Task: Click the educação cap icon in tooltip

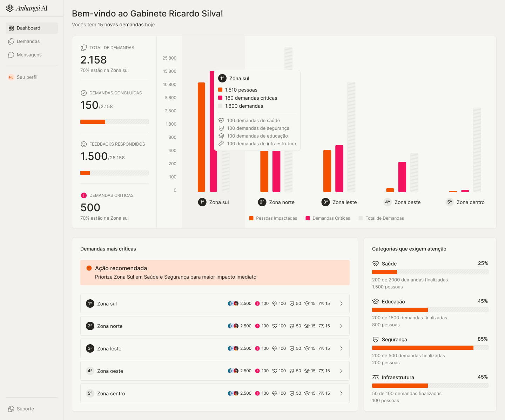Action: tap(221, 136)
